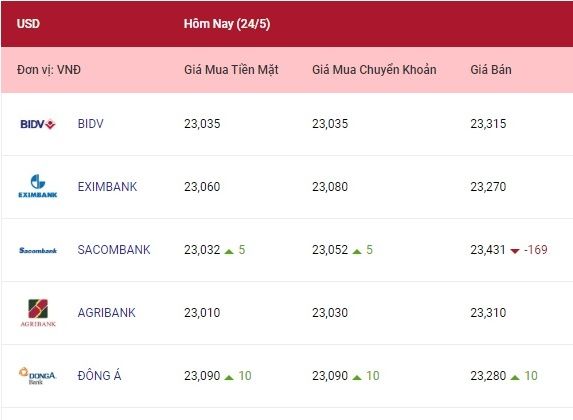Click the BIDV bank logo
The image size is (573, 420).
(38, 124)
